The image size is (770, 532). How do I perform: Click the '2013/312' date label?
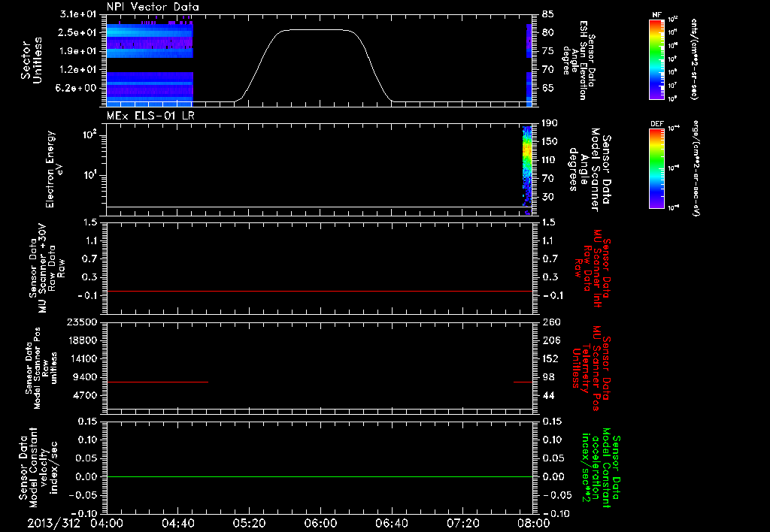(53, 523)
